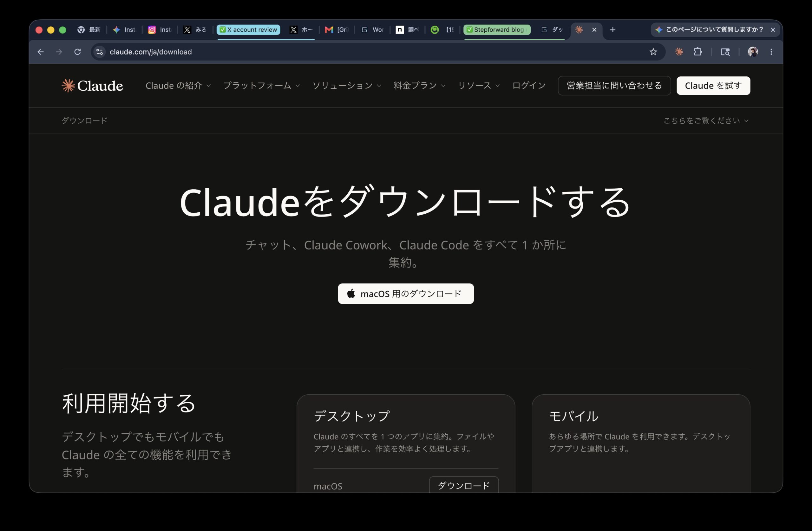This screenshot has height=531, width=812.
Task: Open the Extensions puzzle-piece icon
Action: [698, 52]
